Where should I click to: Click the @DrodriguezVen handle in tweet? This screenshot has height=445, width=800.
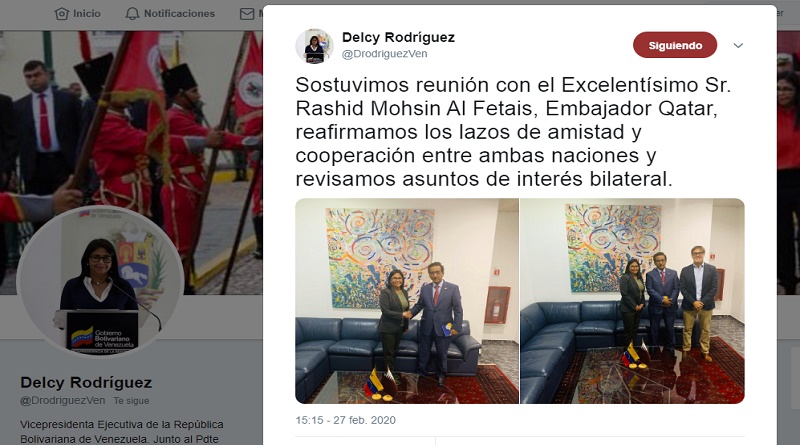tap(384, 54)
